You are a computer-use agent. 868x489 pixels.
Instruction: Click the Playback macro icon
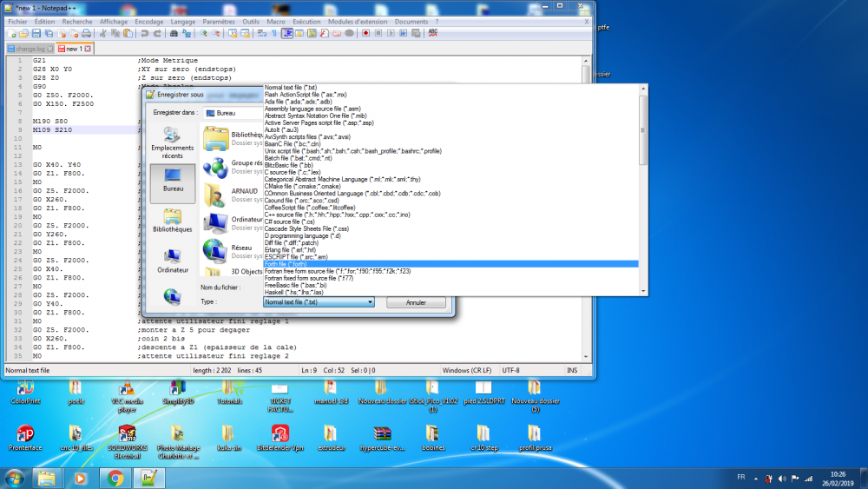click(391, 33)
